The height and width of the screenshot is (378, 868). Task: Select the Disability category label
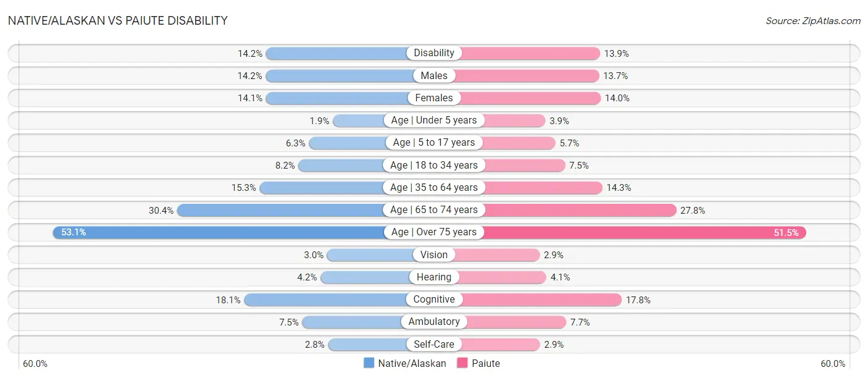434,53
